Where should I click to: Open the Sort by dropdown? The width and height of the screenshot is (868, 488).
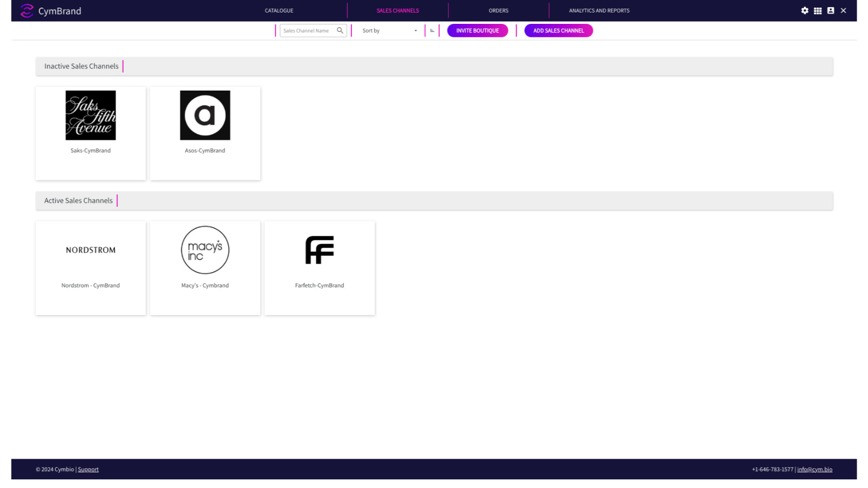tap(390, 30)
